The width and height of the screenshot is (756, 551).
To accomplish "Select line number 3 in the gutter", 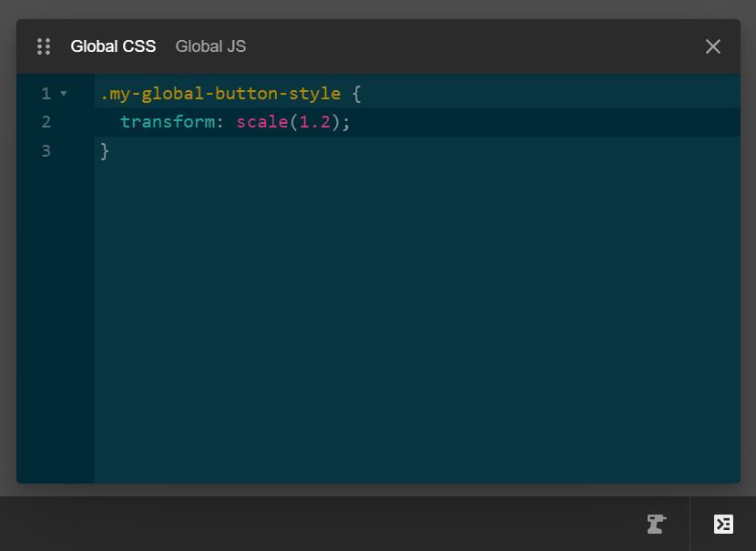I will [x=46, y=150].
